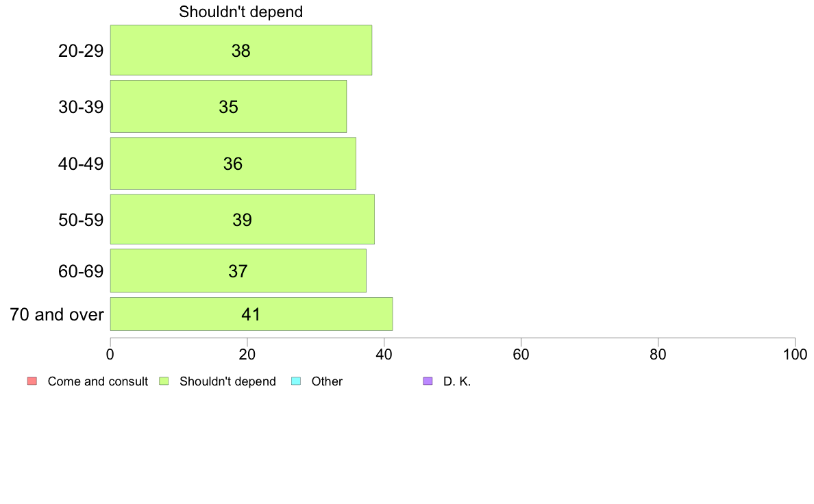This screenshot has width=814, height=504.
Task: Click the D. K. legend label
Action: coord(457,381)
